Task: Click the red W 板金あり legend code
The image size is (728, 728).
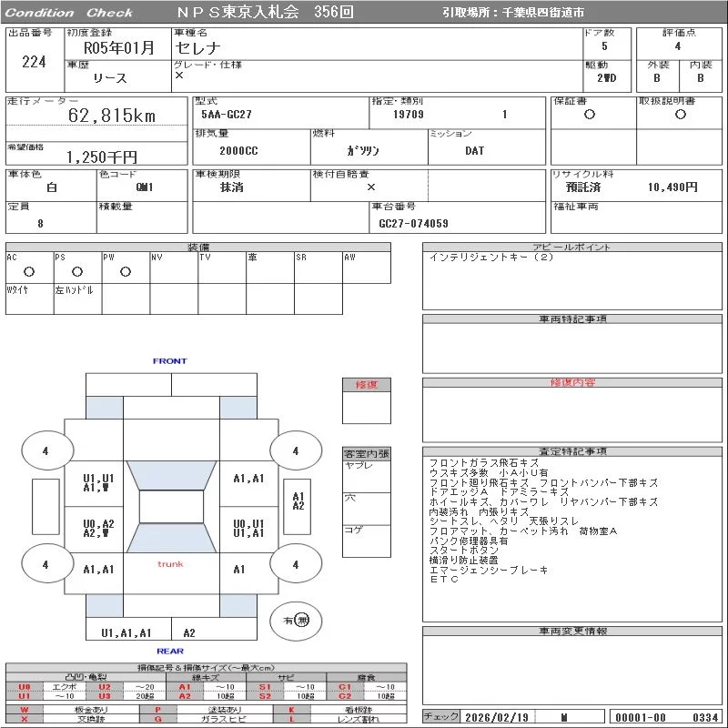Action: [x=25, y=709]
